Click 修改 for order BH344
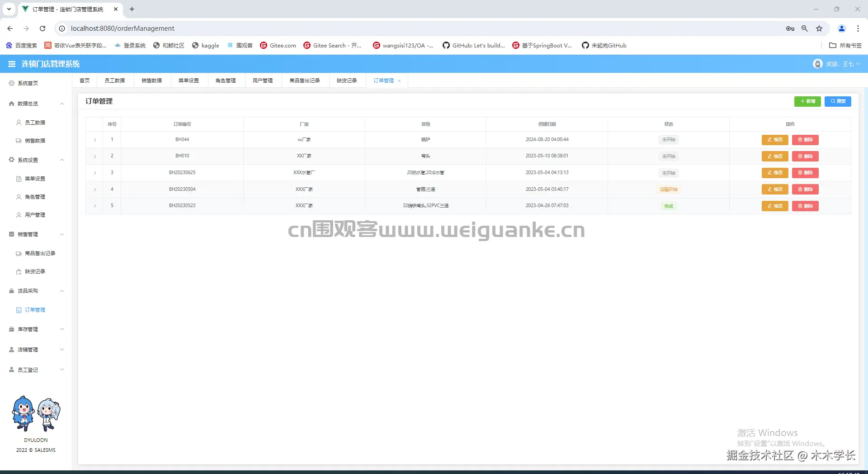The width and height of the screenshot is (868, 474). 775,140
